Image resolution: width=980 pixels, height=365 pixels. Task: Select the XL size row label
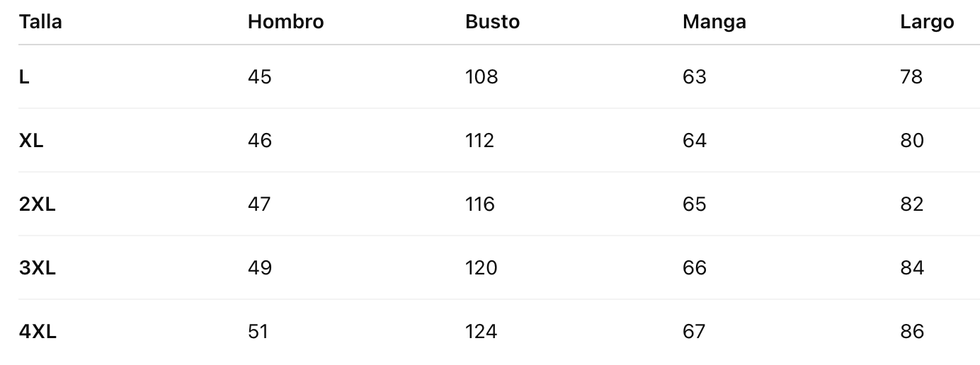pos(31,140)
